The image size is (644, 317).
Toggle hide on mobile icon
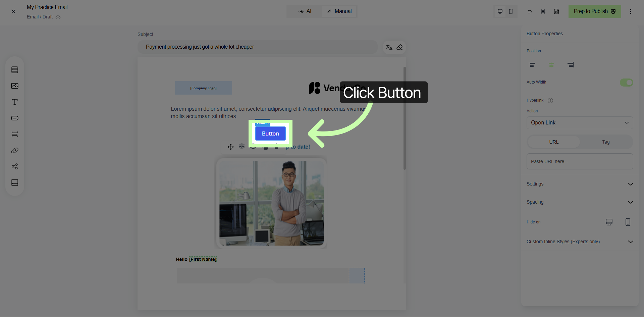[628, 222]
